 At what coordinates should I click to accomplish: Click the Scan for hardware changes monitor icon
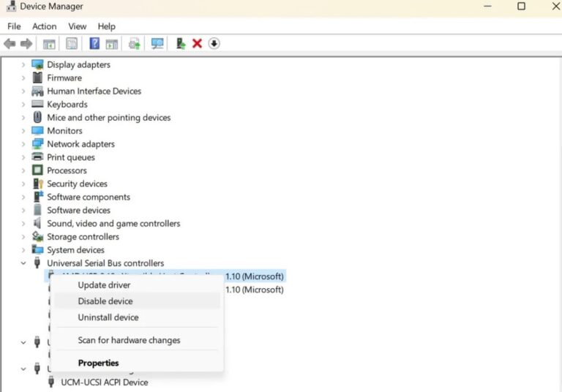(157, 44)
